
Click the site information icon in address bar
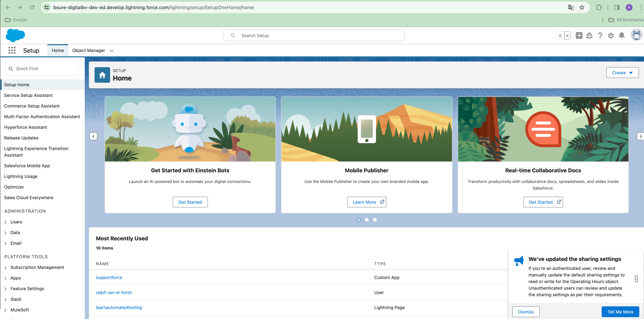click(47, 7)
